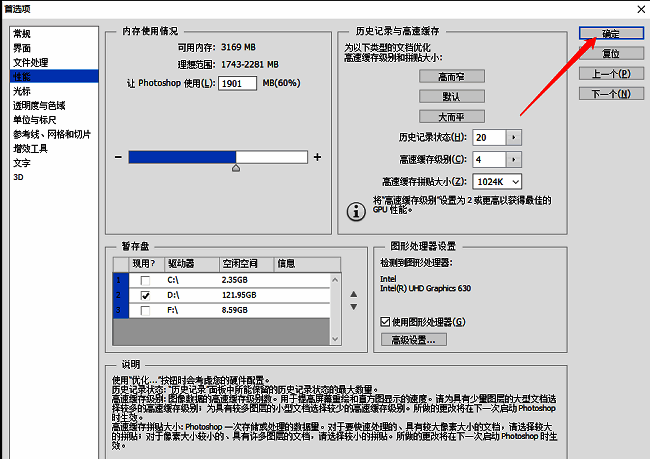Screen dimensions: 650x459
Task: Click the memory usage slider handle
Action: [236, 169]
